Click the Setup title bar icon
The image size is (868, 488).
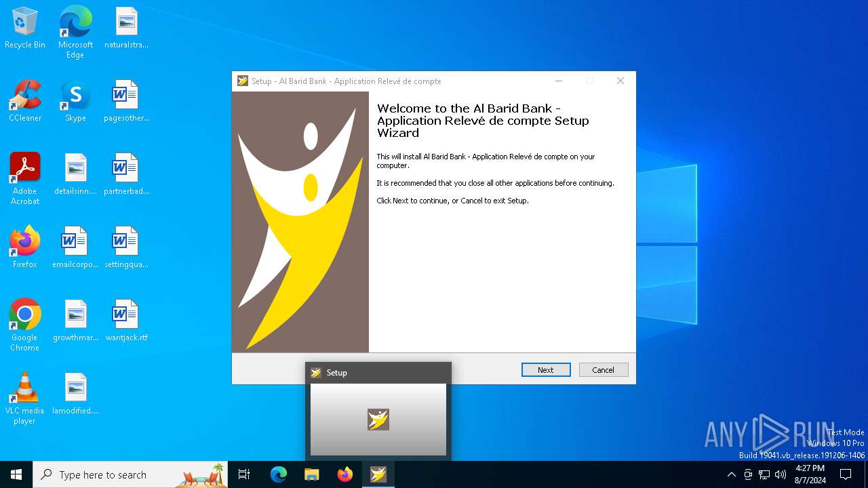[243, 81]
